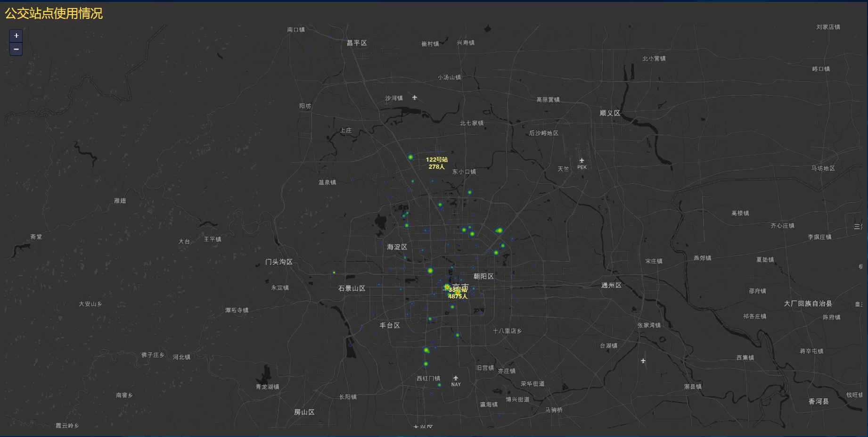Screen dimensions: 868x437
Task: Zoom out with the minus button
Action: click(16, 49)
